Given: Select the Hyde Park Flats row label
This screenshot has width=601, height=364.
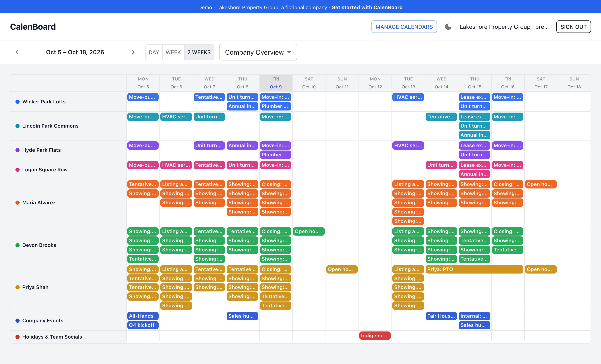Looking at the screenshot, I should [42, 150].
